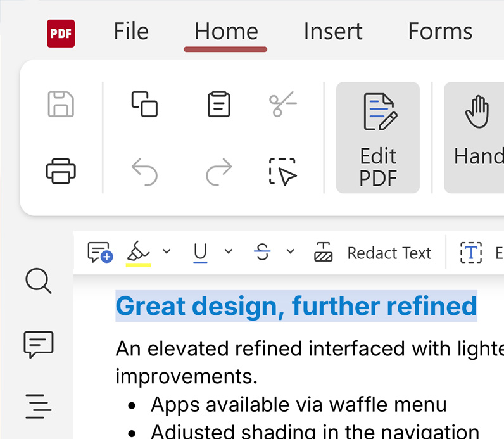Toggle the Hand tool button
Screen dimensions: 504x439
pyautogui.click(x=474, y=137)
